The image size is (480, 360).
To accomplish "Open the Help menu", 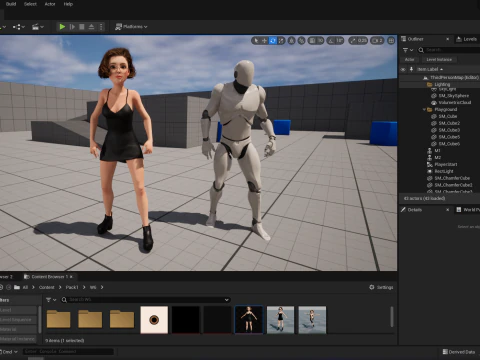I will [68, 4].
